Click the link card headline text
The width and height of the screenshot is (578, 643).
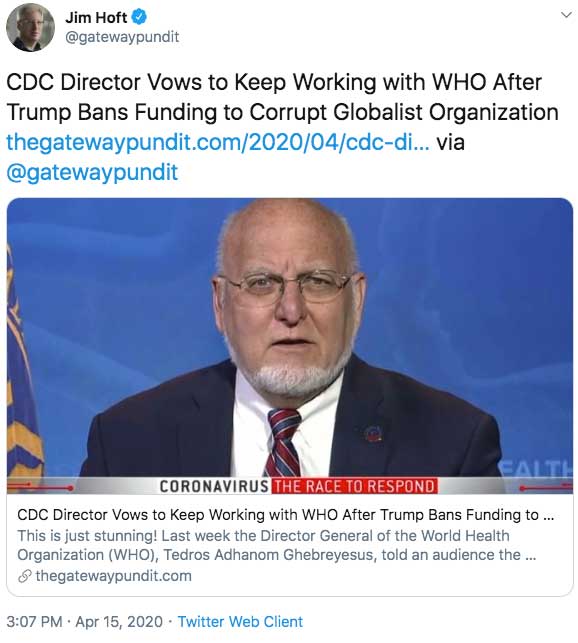coord(286,515)
